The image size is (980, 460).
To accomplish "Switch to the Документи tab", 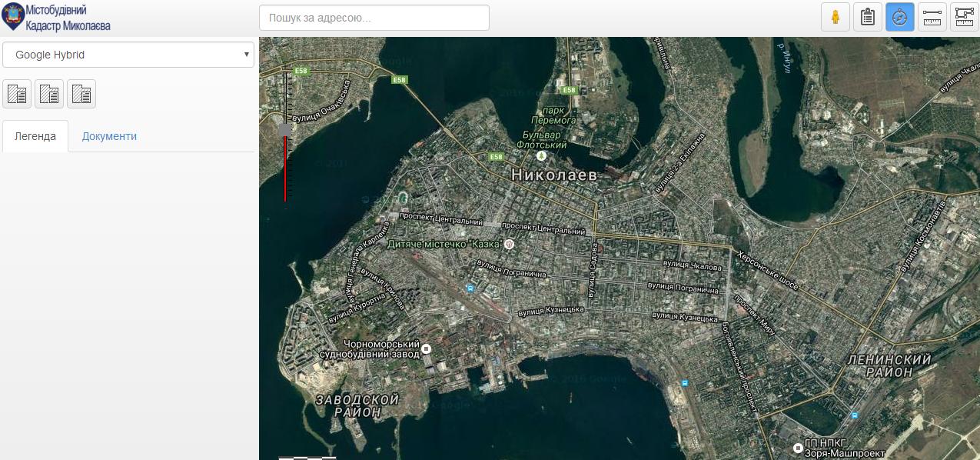I will click(x=109, y=136).
